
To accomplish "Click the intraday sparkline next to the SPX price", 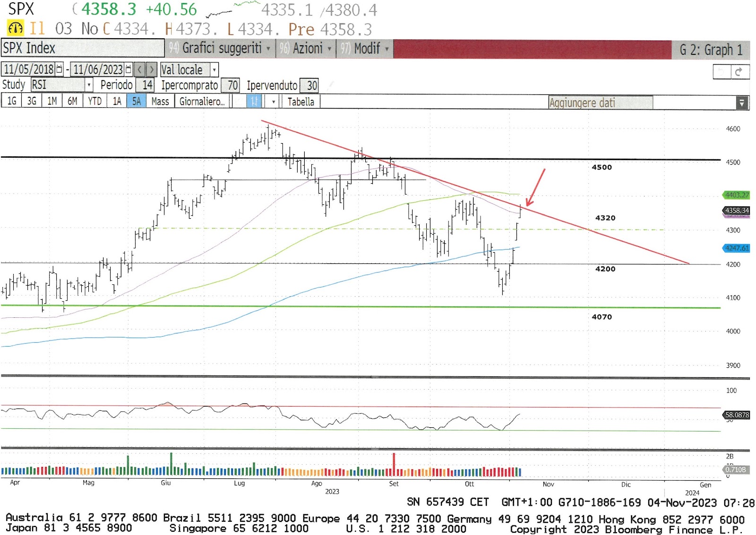I will point(232,9).
